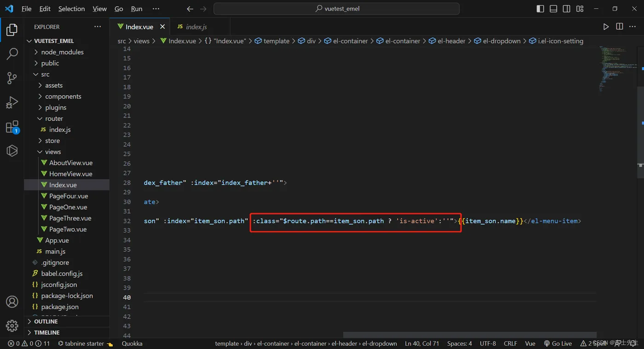Expand the OUTLINE section
644x349 pixels.
46,321
